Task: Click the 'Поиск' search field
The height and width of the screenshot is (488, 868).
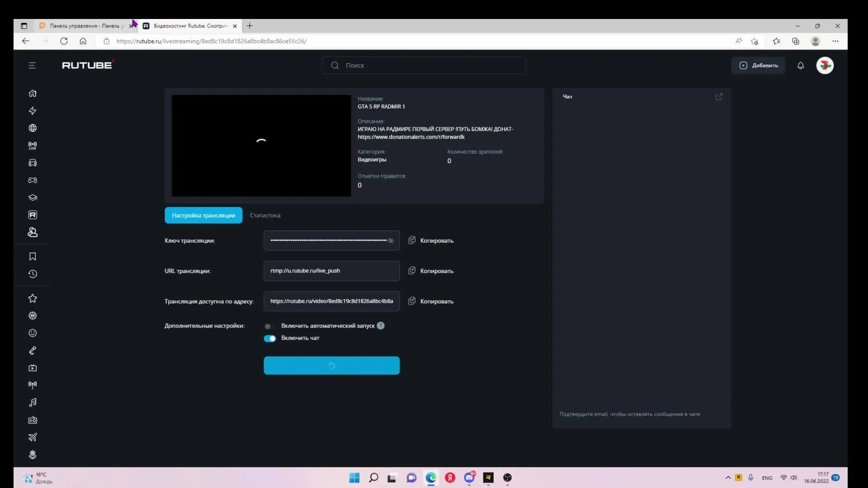Action: coord(424,66)
